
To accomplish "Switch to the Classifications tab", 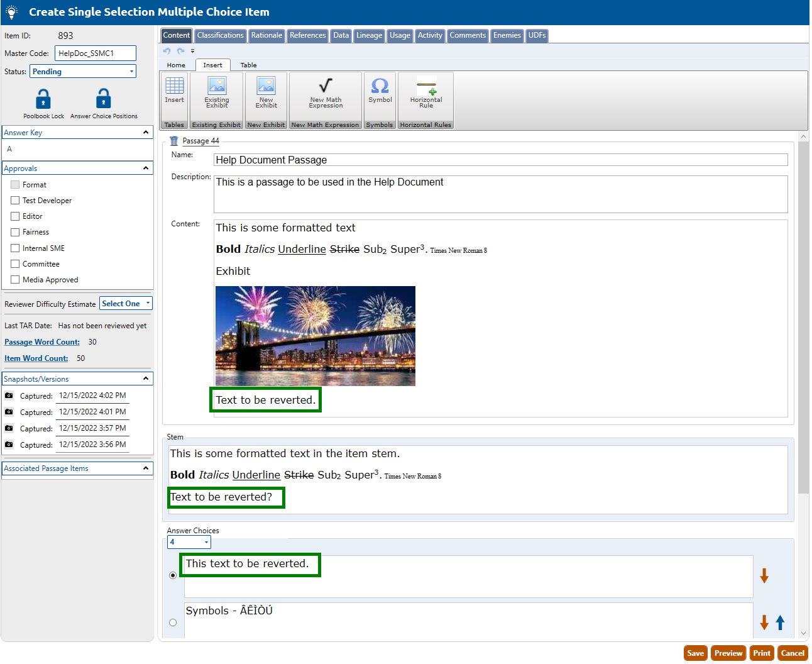I will pyautogui.click(x=220, y=36).
